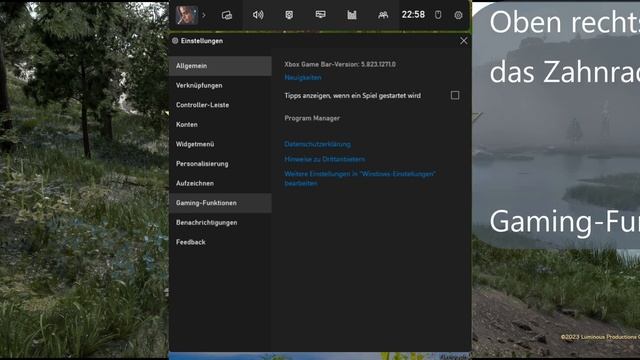Screen dimensions: 640x360
Task: Open 'Weitere Einstellungen in Windows-Einstellungen bearbeiten' link
Action: click(360, 179)
